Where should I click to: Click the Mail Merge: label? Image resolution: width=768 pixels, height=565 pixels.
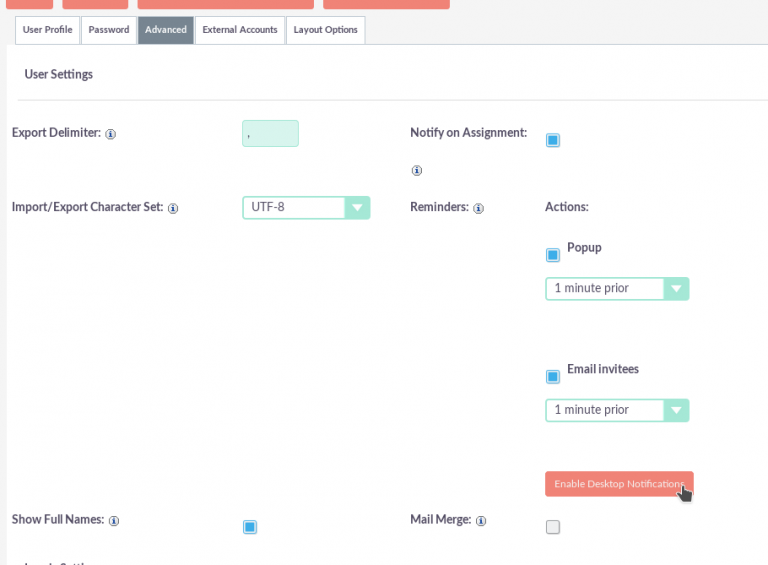point(441,519)
